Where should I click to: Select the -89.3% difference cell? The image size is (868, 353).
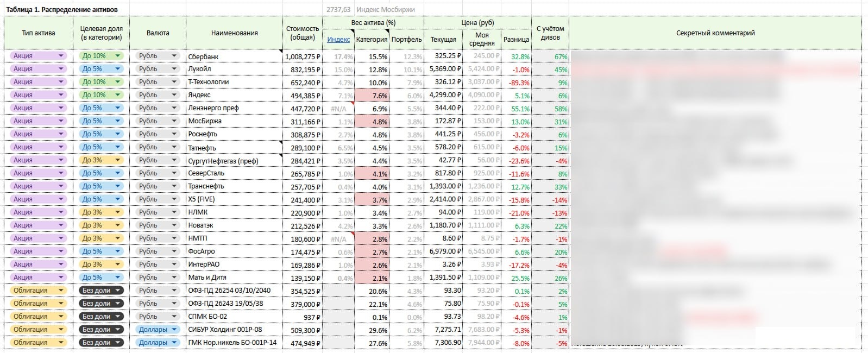[x=516, y=82]
